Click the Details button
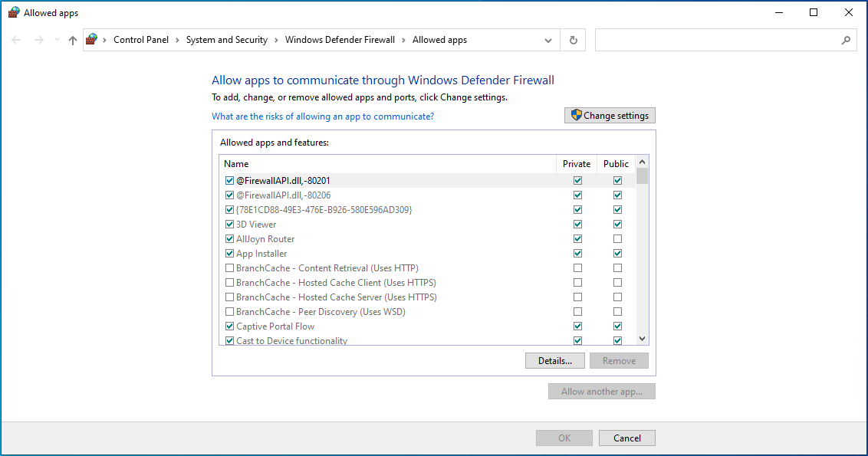 point(554,361)
